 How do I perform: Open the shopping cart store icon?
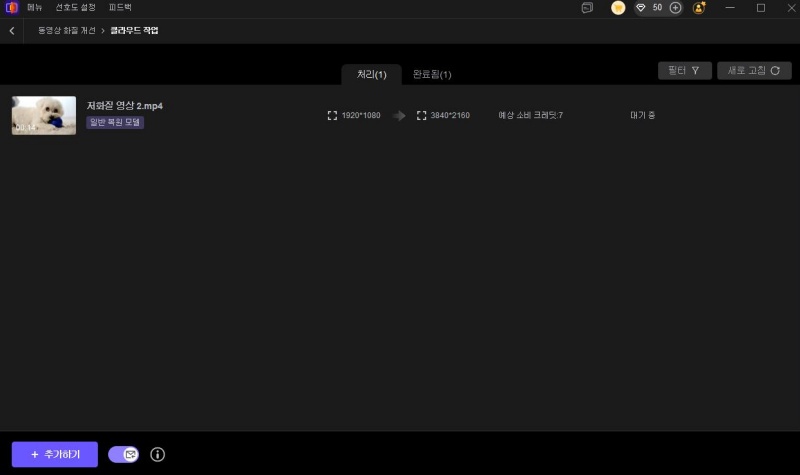[x=618, y=8]
